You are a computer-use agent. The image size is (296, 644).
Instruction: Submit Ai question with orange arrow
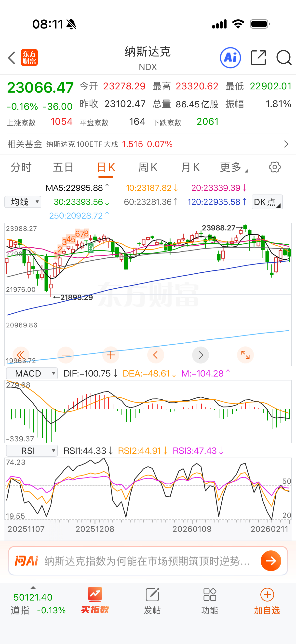pos(271,561)
